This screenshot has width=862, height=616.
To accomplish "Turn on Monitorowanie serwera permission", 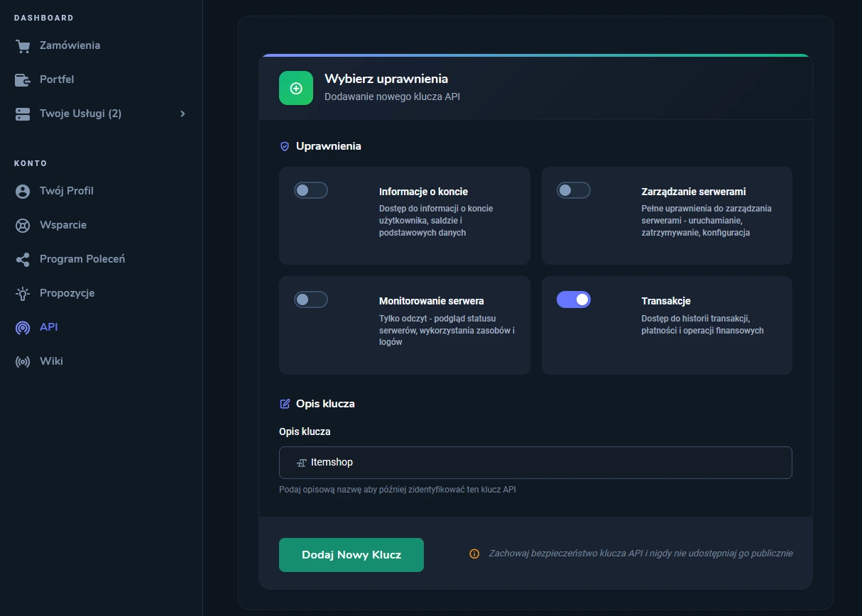I will tap(311, 299).
